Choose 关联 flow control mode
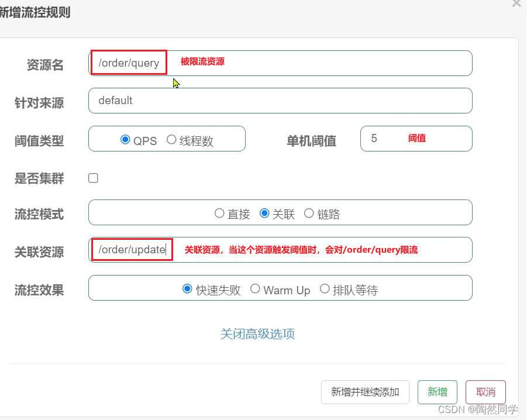 point(264,214)
